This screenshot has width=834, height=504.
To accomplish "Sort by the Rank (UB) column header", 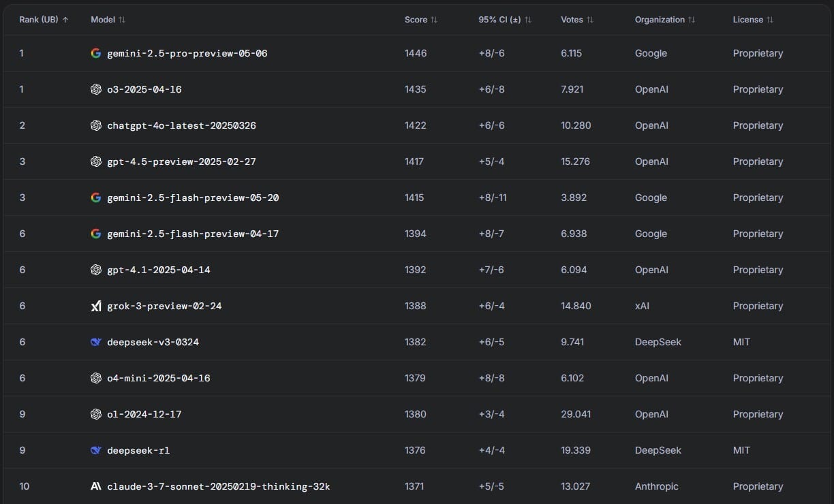I will [44, 20].
